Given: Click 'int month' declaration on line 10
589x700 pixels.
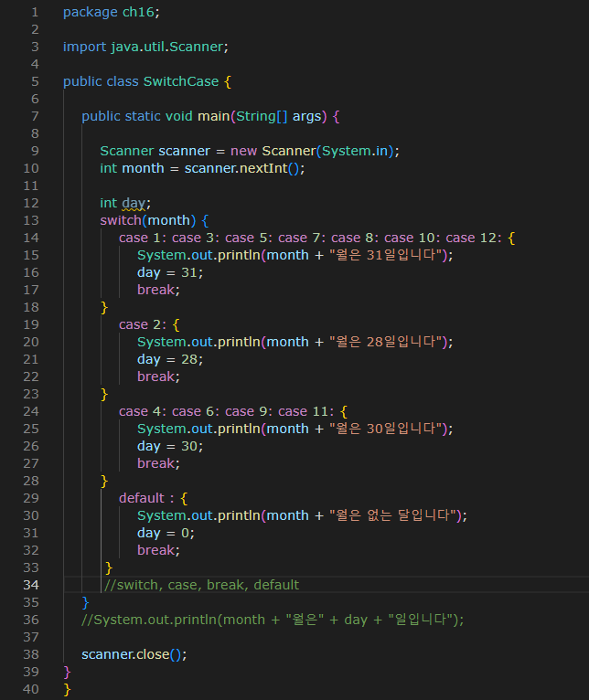Looking at the screenshot, I should click(132, 168).
